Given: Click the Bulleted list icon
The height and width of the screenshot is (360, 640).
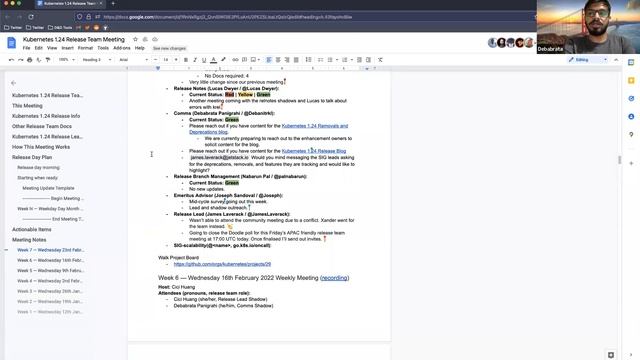Looking at the screenshot, I should (330, 60).
